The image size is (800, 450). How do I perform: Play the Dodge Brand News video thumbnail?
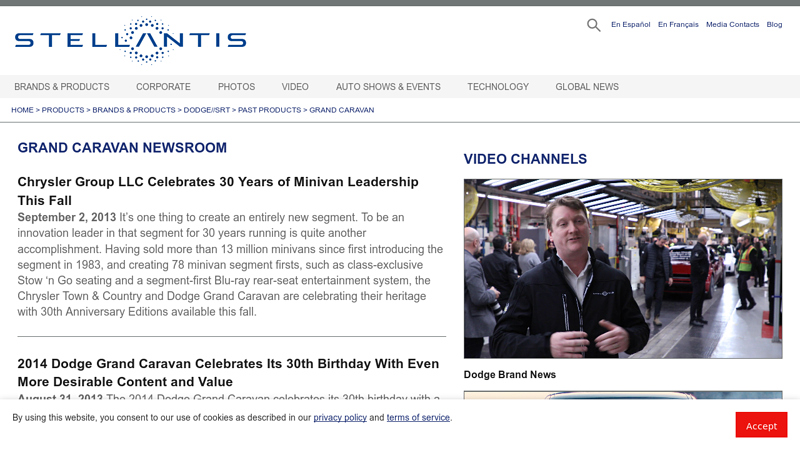click(x=622, y=268)
